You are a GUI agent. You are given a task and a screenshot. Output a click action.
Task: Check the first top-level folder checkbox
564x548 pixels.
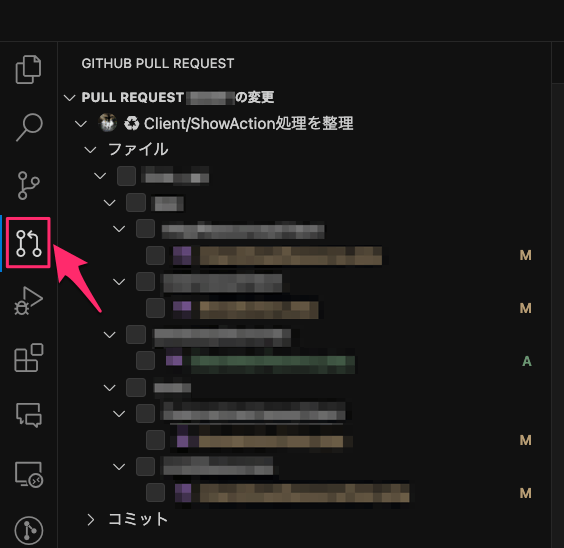click(126, 176)
